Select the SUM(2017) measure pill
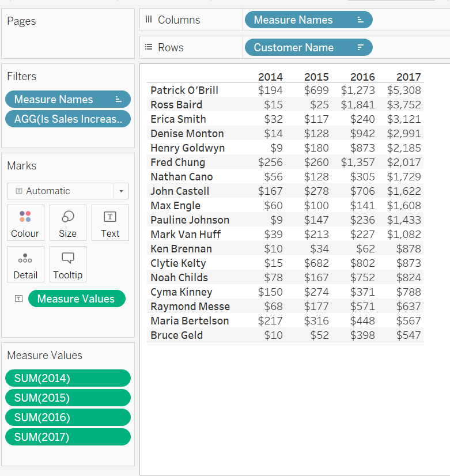The height and width of the screenshot is (476, 450). [68, 437]
